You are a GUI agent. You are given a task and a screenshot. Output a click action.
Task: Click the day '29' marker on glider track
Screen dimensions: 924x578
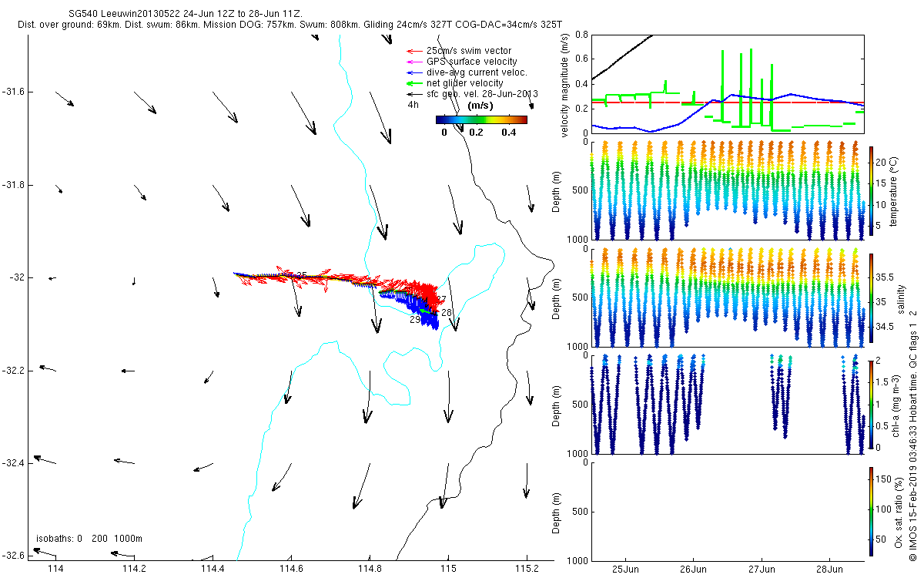click(414, 320)
